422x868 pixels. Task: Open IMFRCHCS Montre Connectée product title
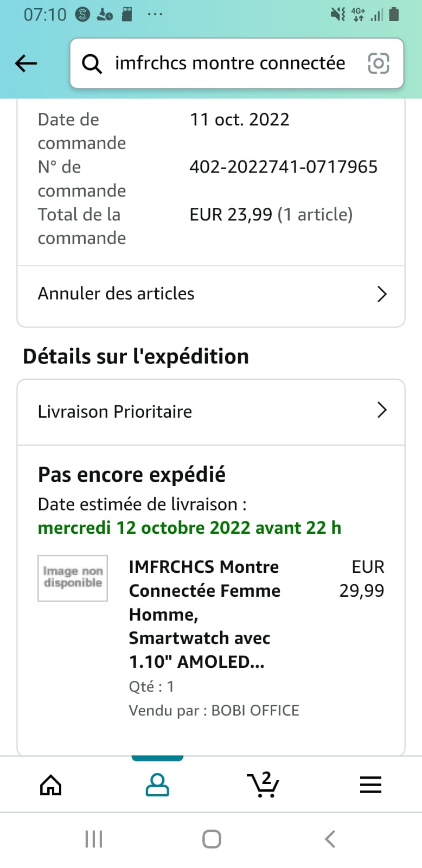click(x=204, y=614)
